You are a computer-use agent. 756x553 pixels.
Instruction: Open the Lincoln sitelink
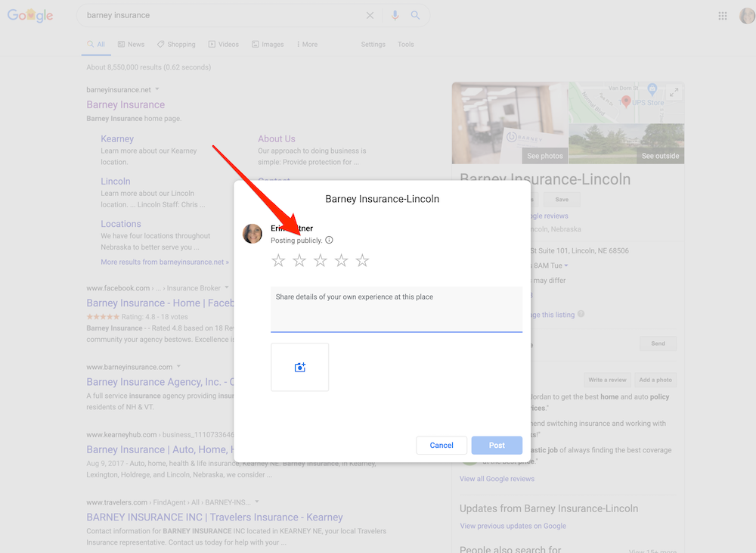(x=116, y=182)
